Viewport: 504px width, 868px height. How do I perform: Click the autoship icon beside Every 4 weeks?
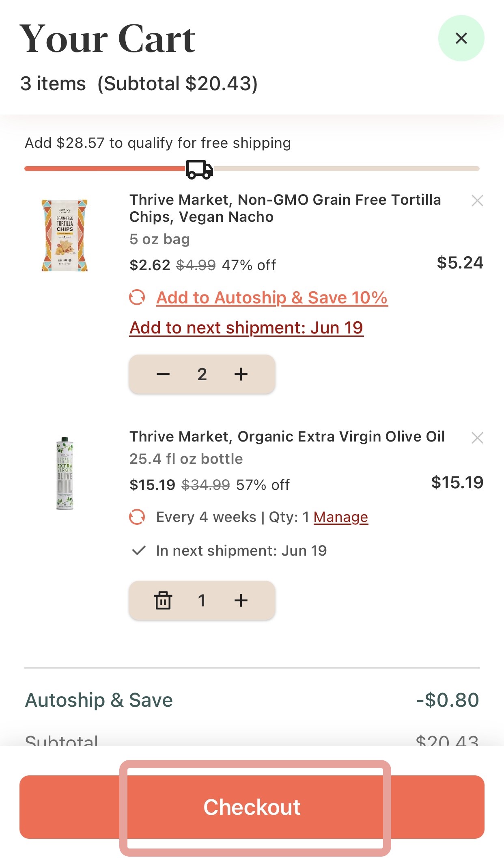pos(137,517)
